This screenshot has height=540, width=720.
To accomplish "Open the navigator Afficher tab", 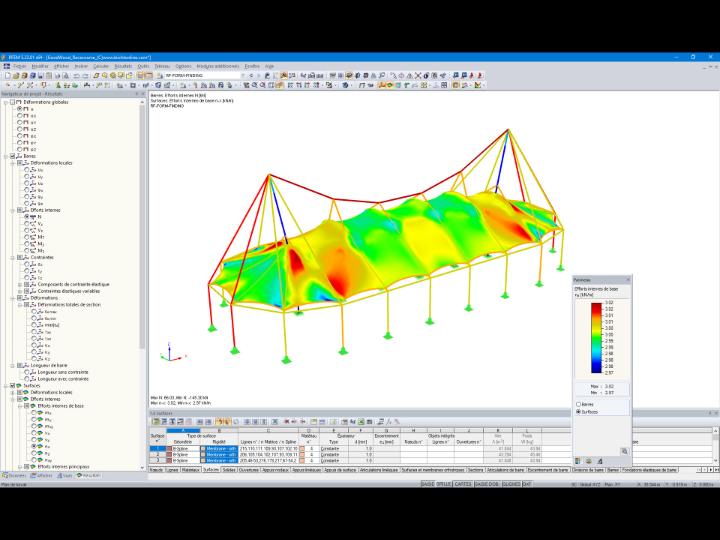I will tap(42, 476).
